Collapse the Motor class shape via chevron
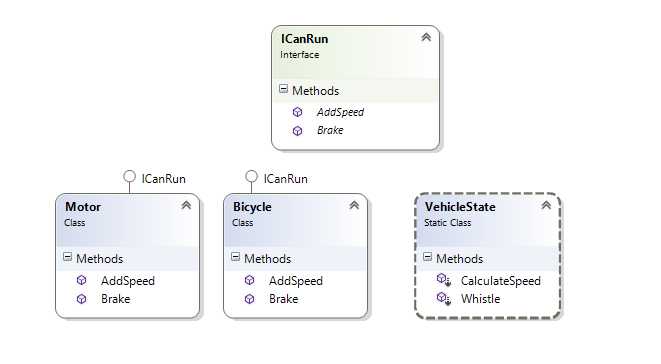The height and width of the screenshot is (364, 661). (186, 205)
